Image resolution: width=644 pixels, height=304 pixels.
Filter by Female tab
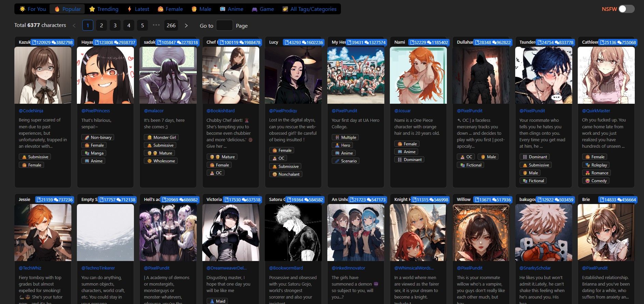pos(170,9)
